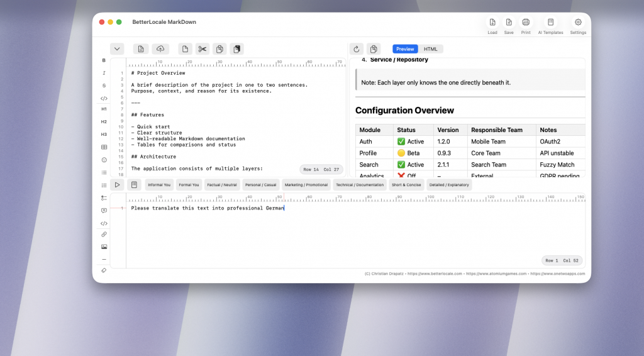
Task: Expand the chevron dropdown above the editor
Action: (x=117, y=49)
